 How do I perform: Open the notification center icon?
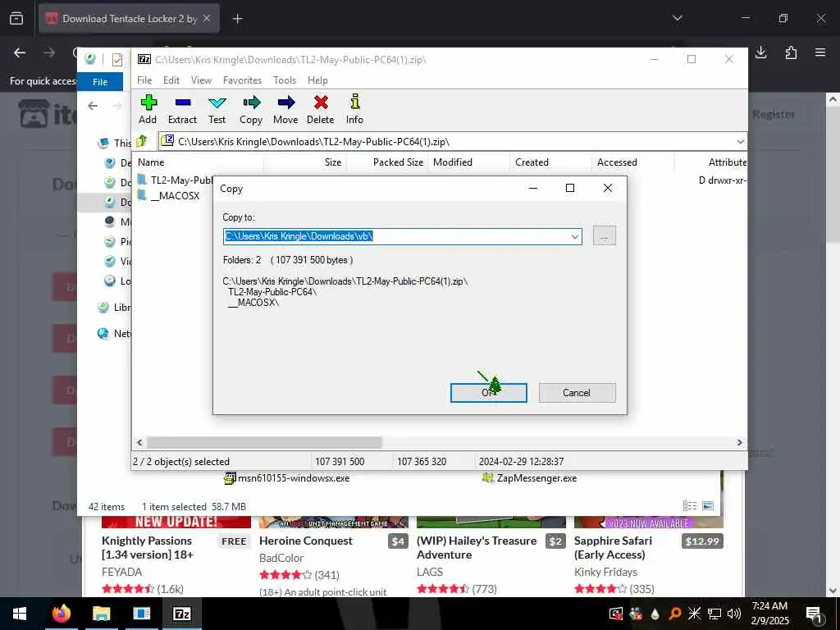click(x=813, y=614)
